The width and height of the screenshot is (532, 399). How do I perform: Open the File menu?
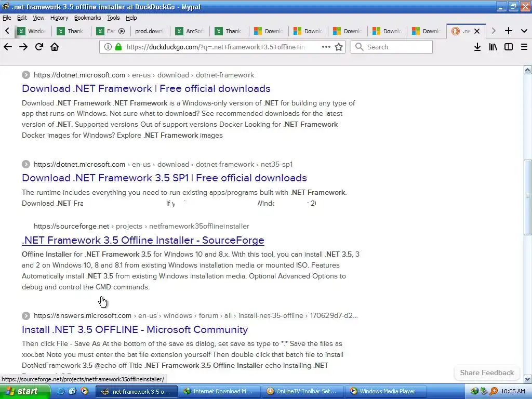click(7, 18)
